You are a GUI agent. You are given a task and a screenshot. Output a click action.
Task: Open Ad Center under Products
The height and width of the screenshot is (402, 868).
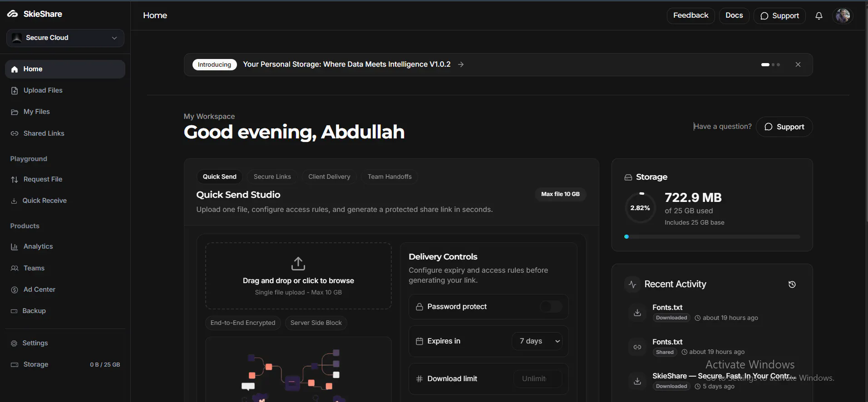tap(65, 290)
